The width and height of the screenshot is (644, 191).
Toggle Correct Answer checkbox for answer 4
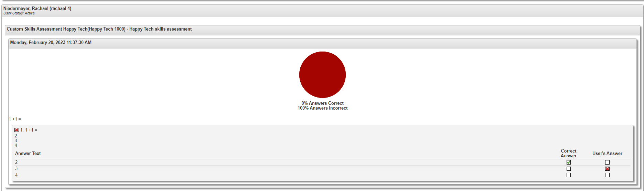(568, 175)
